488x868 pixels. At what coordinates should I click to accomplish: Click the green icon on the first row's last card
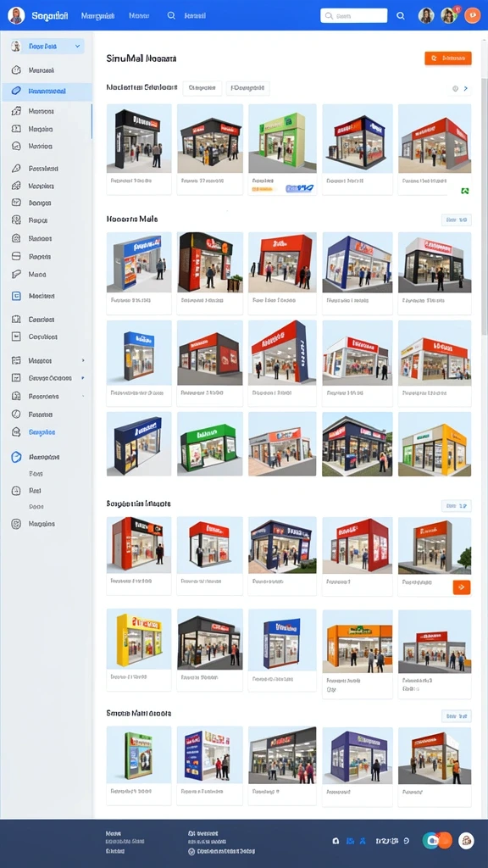coord(465,191)
